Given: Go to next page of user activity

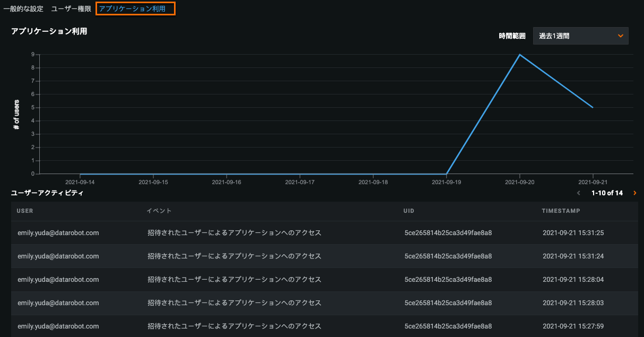Looking at the screenshot, I should [635, 193].
